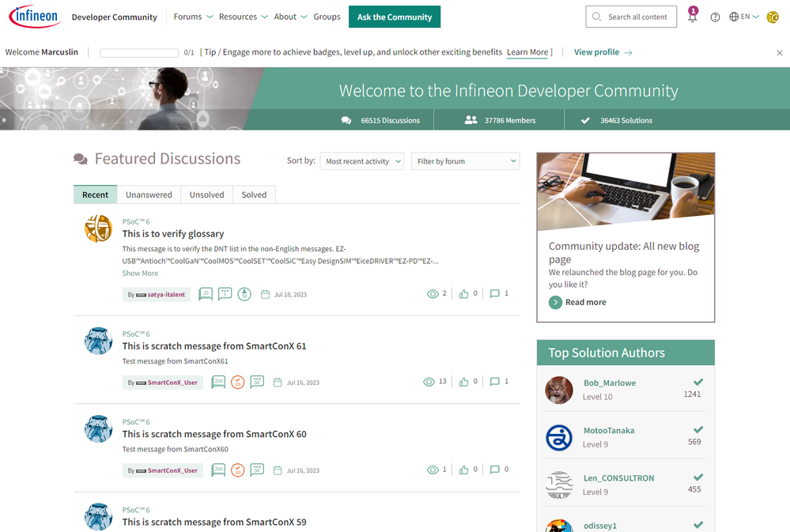Viewport: 790px width, 532px height.
Task: Click the Learn More link
Action: coord(527,52)
